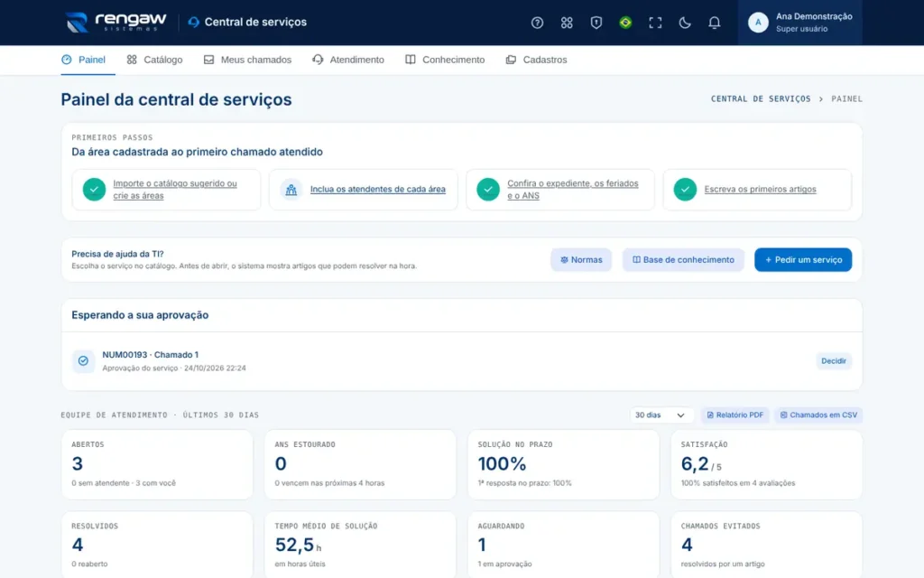Switch to the Painel tab
This screenshot has width=924, height=578.
(x=83, y=60)
